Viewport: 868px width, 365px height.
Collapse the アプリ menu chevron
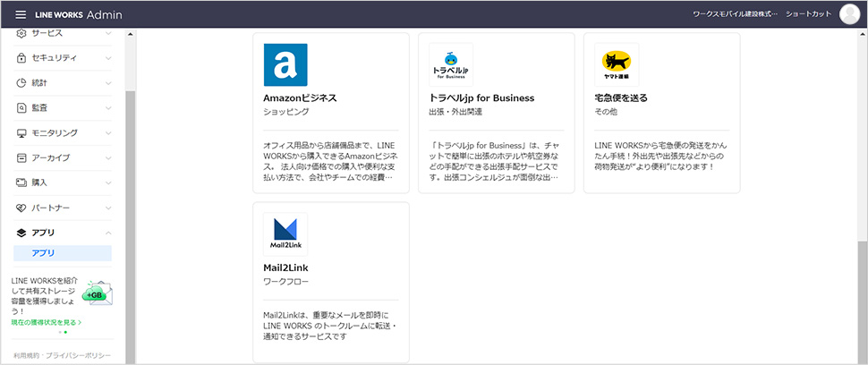tap(108, 233)
